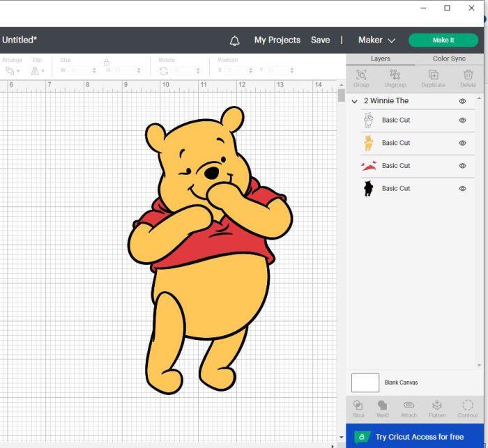This screenshot has width=488, height=448.
Task: Click the Arrange icon
Action: click(x=10, y=71)
